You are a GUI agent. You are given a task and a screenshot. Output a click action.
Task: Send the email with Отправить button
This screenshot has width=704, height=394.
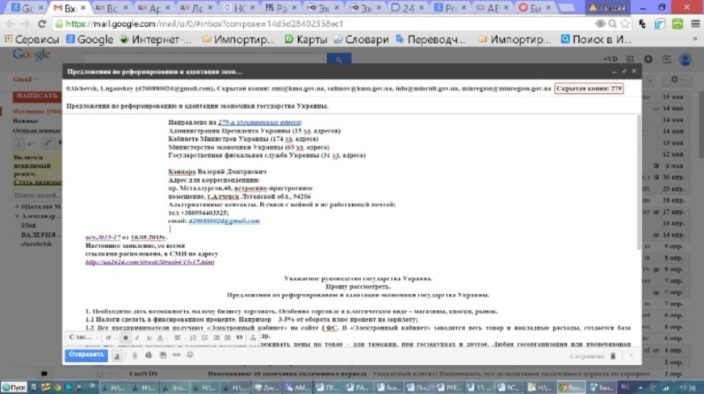(86, 355)
